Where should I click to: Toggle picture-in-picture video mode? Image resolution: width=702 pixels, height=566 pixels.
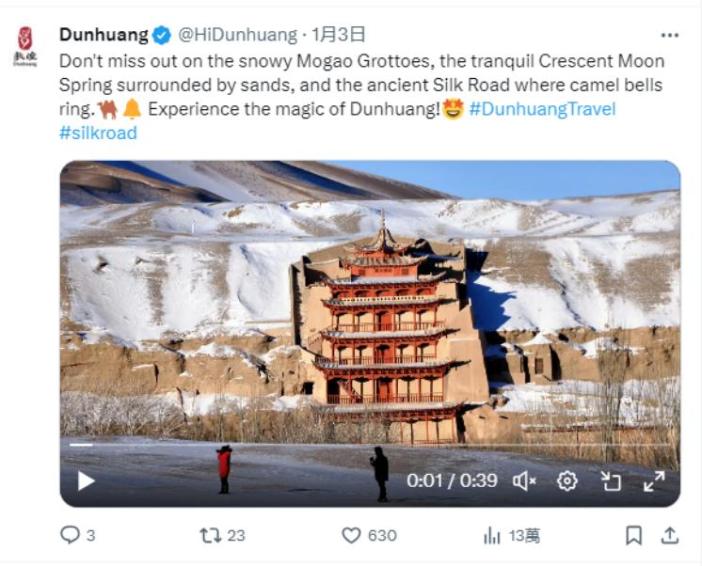coord(611,481)
